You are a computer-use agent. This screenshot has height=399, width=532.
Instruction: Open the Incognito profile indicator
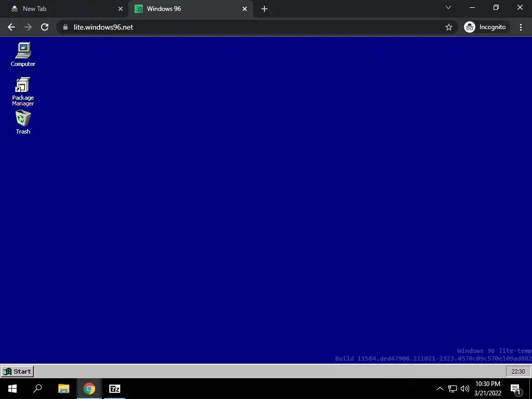pos(485,27)
